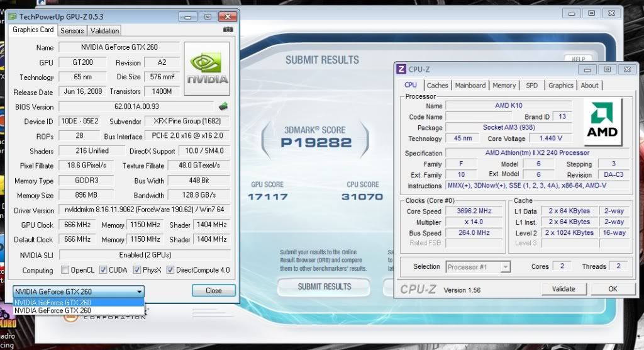The image size is (644, 350).
Task: Click the Bus Speed value 264.0 MHz
Action: pyautogui.click(x=474, y=233)
